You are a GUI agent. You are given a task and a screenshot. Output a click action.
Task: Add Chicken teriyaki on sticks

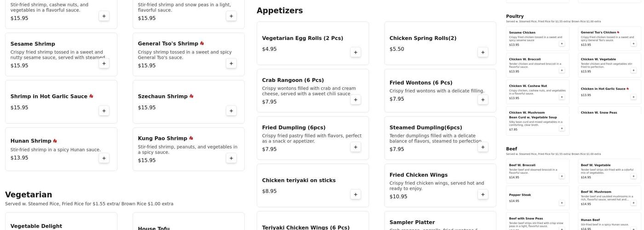[356, 195]
